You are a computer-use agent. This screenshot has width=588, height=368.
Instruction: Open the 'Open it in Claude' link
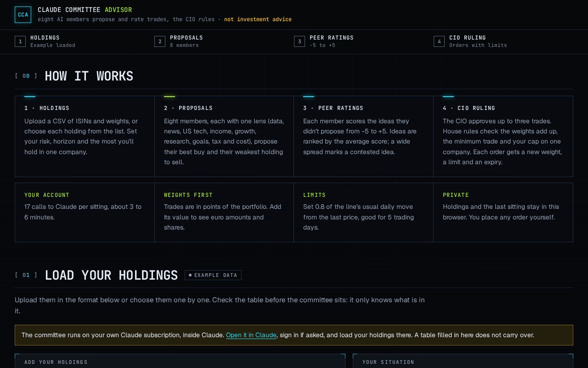251,335
